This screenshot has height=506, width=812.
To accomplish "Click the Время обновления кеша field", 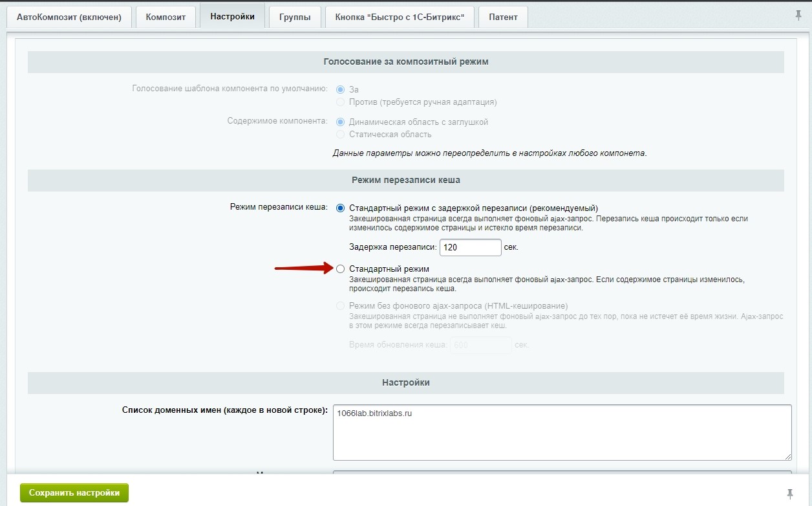I will 480,346.
